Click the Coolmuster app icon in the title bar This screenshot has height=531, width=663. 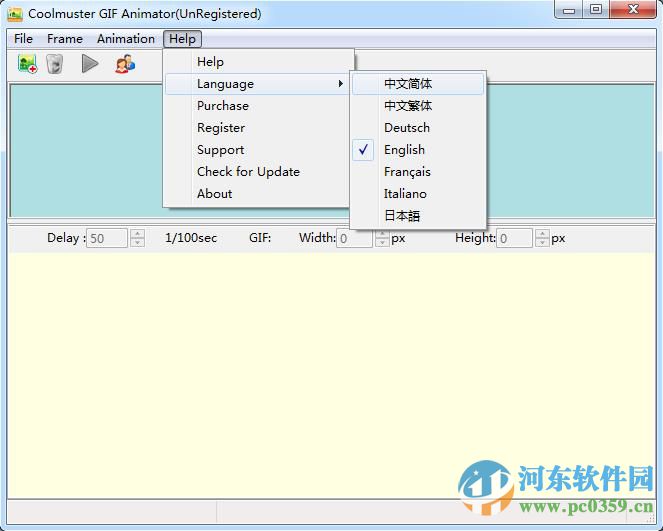coord(15,14)
